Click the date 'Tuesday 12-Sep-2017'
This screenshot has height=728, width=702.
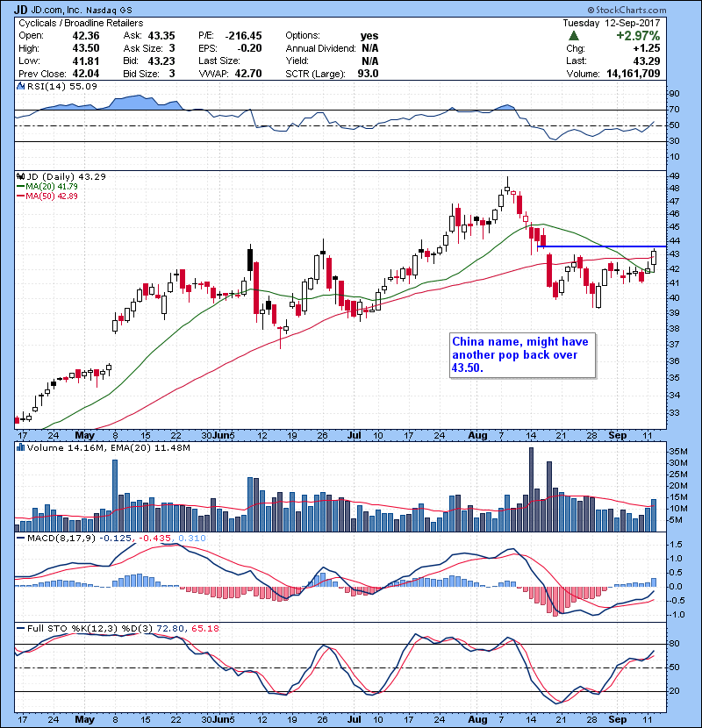[x=612, y=23]
